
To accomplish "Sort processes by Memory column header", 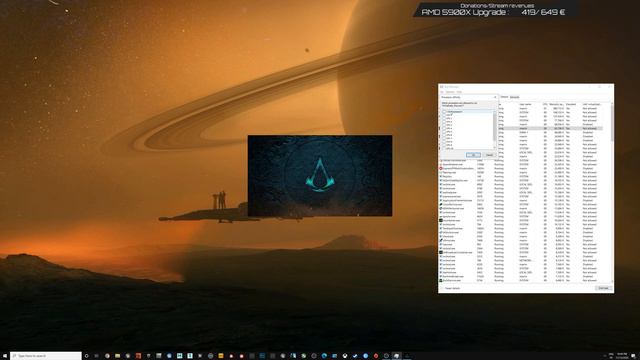I will (x=556, y=104).
